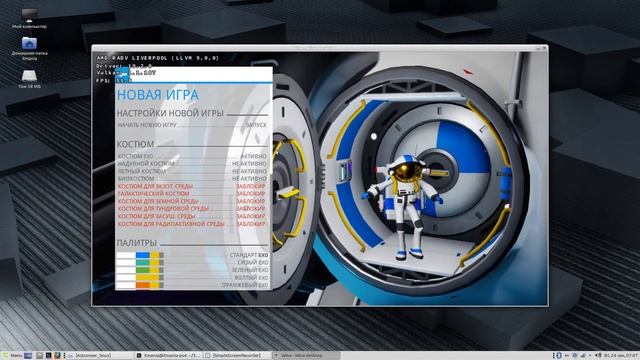Click the locked КОСТЮМ ДЛЯ РАДИОАКТИВНОЙ СРЕДЫ
Image resolution: width=640 pixels, height=360 pixels.
click(x=192, y=224)
